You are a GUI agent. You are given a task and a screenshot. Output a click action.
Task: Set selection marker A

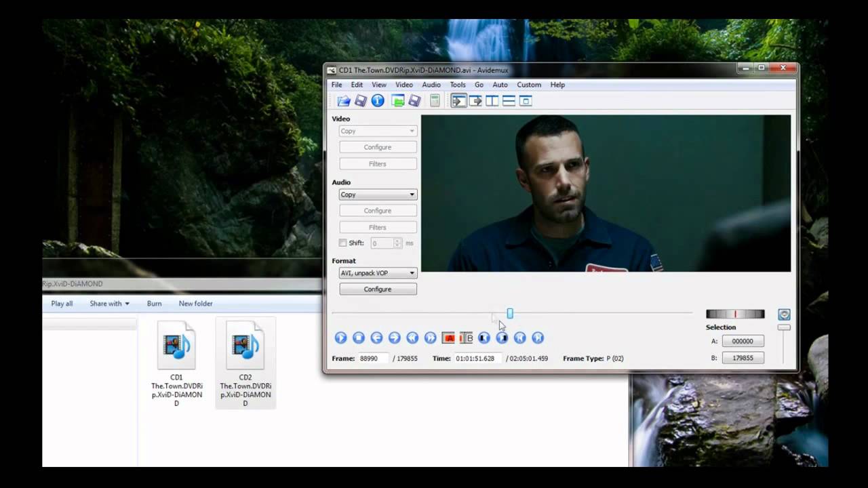[x=448, y=338]
